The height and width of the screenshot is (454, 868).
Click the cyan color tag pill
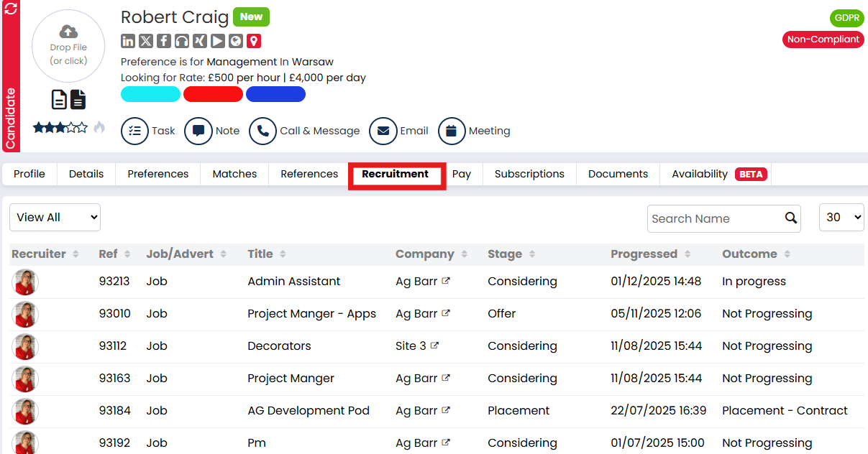pos(150,94)
